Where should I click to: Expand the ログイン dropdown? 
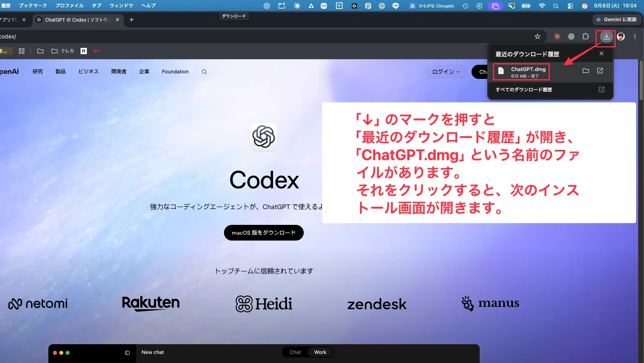(x=446, y=72)
